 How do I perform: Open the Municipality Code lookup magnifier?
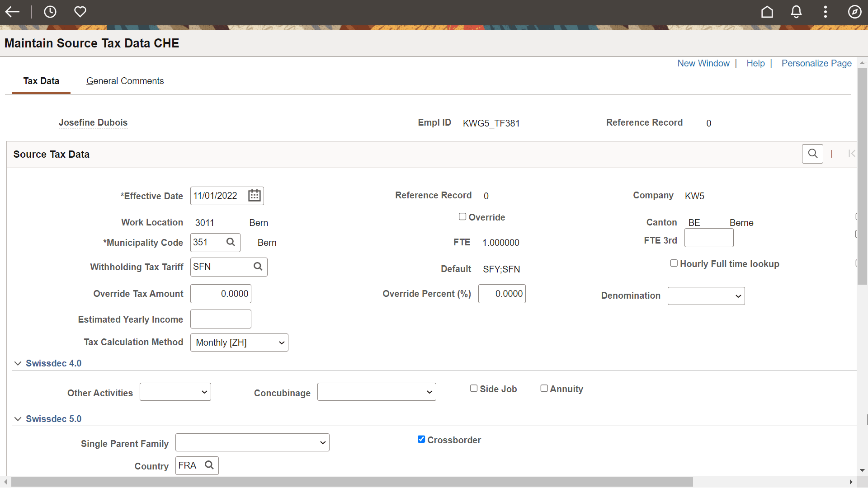tap(230, 242)
